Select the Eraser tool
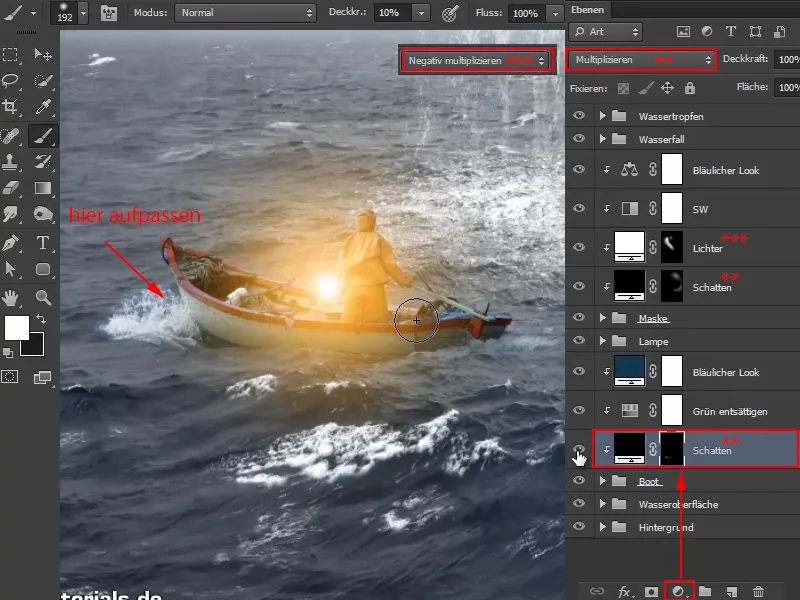The image size is (800, 600). [x=10, y=188]
